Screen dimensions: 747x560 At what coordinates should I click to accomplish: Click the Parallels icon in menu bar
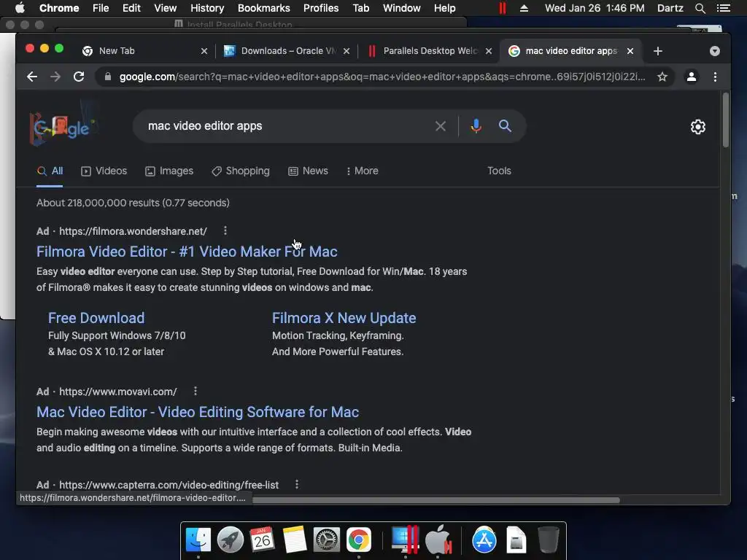tap(502, 8)
